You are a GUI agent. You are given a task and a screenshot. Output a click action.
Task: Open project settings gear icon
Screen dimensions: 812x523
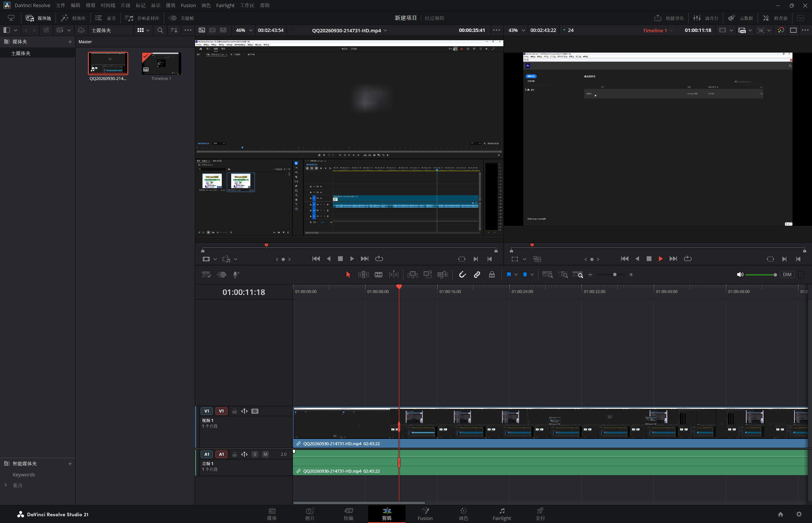[799, 514]
